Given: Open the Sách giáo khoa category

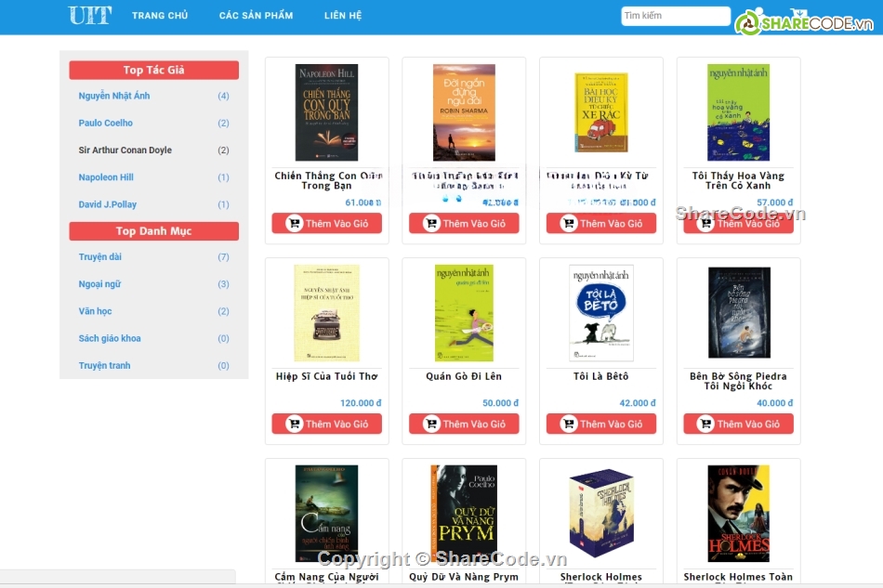Looking at the screenshot, I should 110,338.
